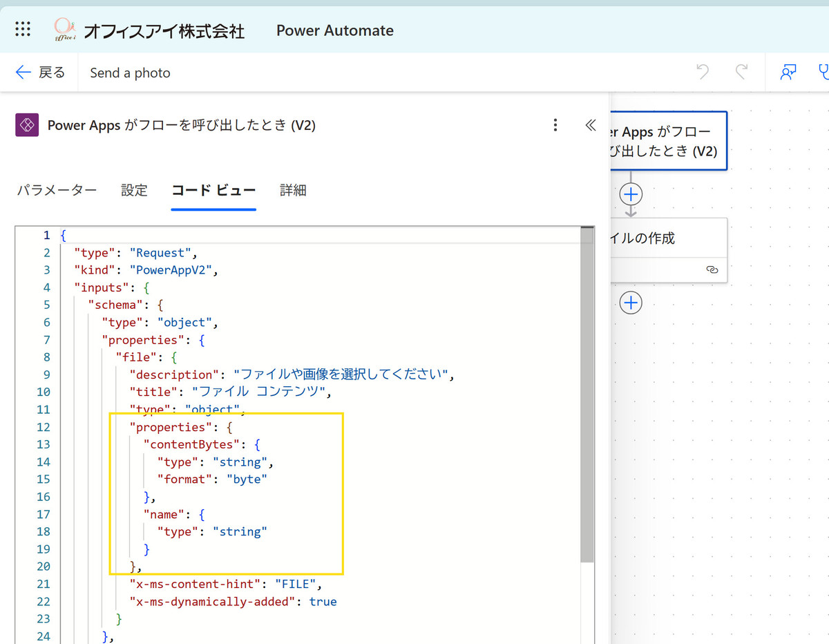Image resolution: width=829 pixels, height=644 pixels.
Task: Click the Power Apps trigger purple icon
Action: pos(27,125)
